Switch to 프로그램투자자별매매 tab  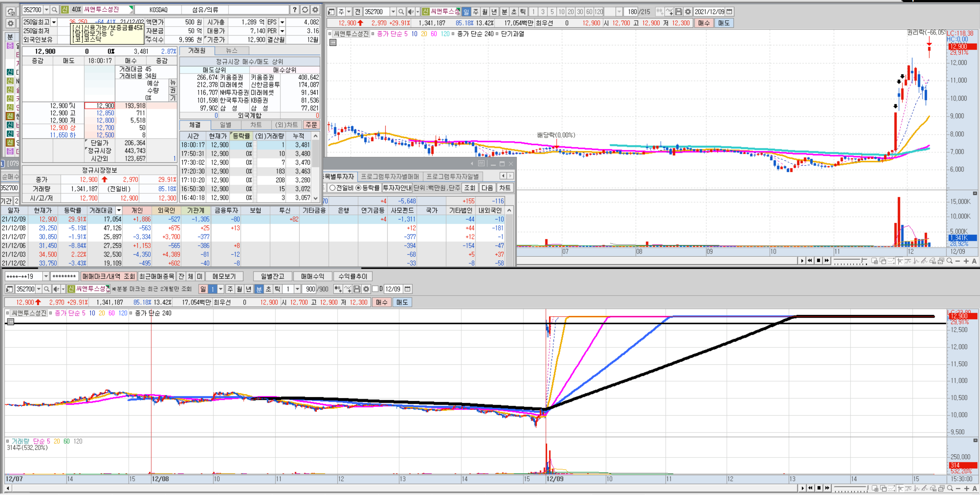click(x=390, y=177)
